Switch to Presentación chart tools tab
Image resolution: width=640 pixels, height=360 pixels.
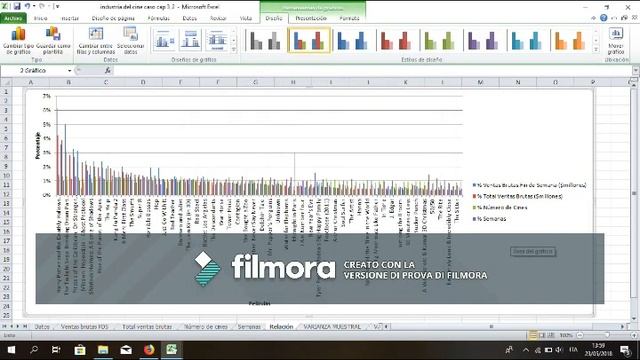311,18
